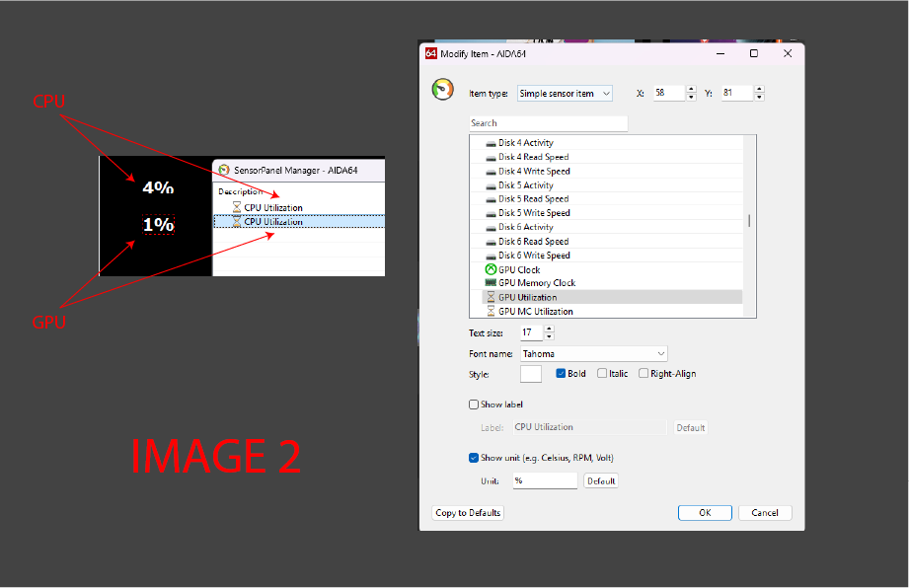The height and width of the screenshot is (588, 909).
Task: Uncheck the Show unit checkbox
Action: (x=474, y=458)
